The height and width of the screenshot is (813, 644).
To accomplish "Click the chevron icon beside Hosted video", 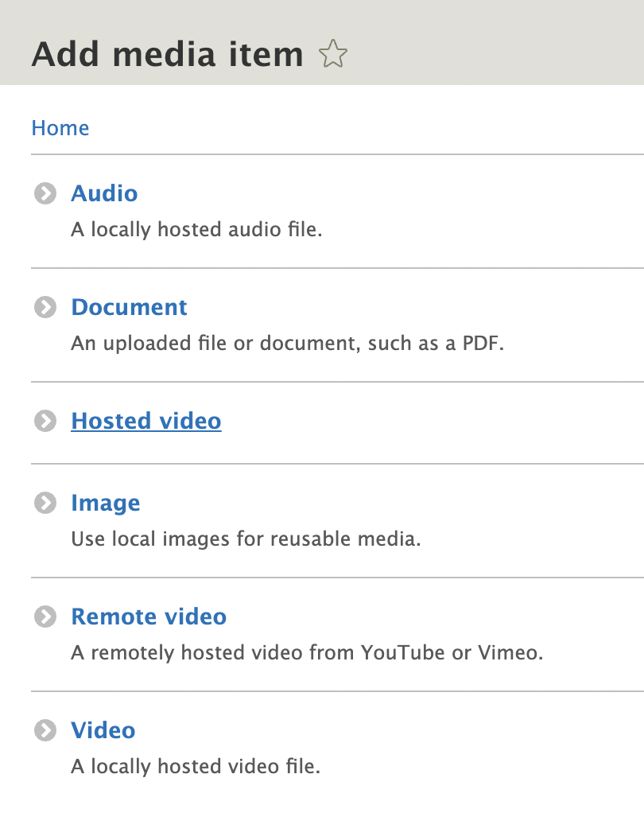I will click(x=45, y=421).
